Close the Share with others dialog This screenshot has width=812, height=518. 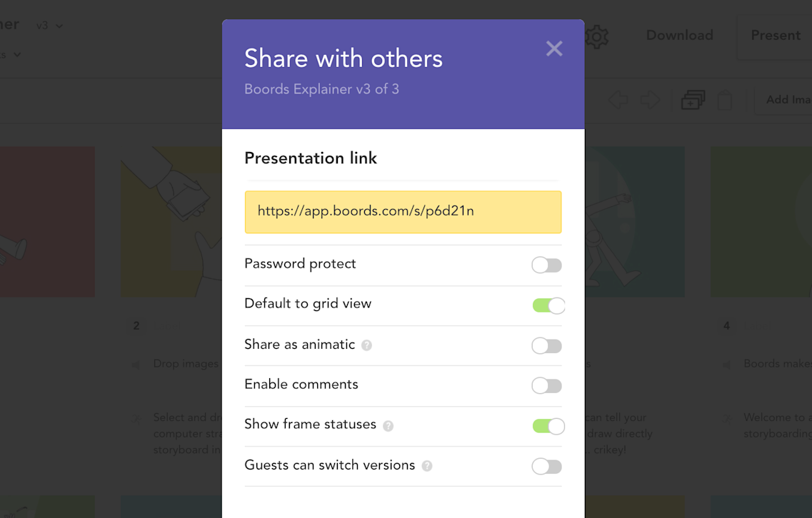[x=554, y=49]
